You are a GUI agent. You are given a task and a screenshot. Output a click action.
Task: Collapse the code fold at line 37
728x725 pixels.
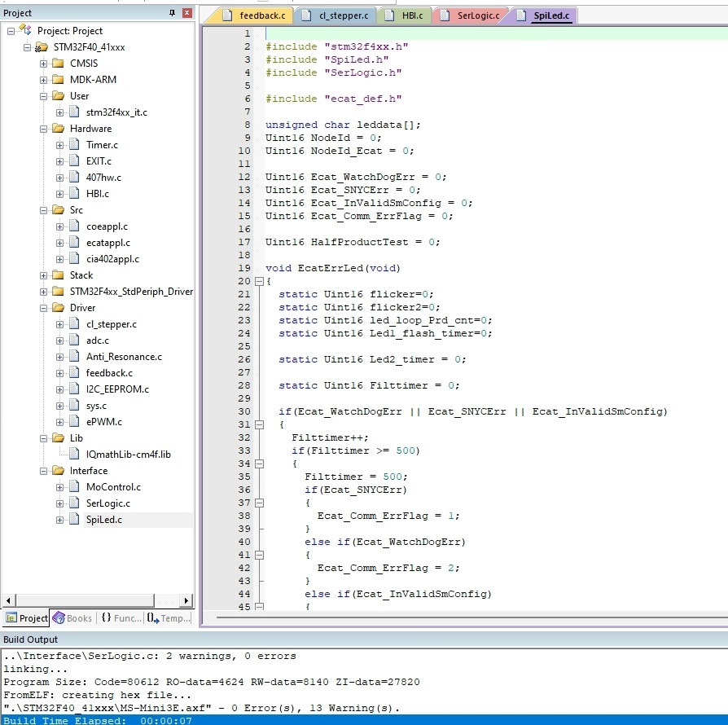pos(260,503)
